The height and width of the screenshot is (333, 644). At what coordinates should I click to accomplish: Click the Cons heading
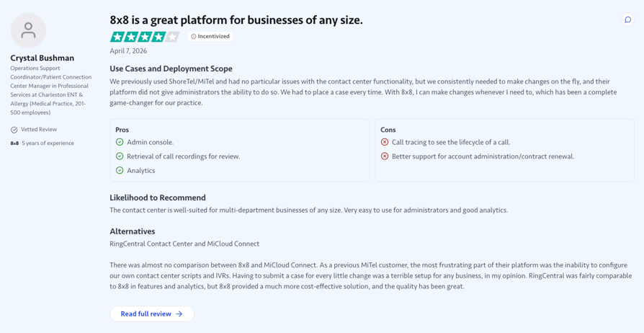(388, 130)
